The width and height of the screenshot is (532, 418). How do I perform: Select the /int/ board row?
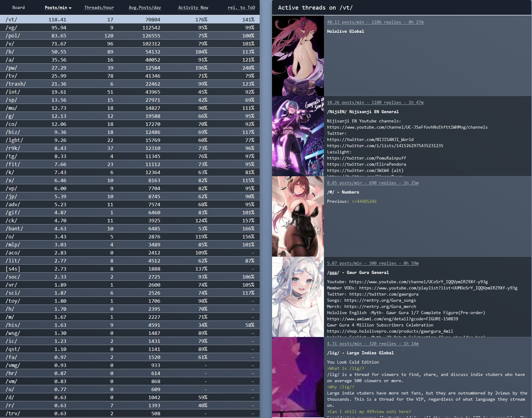(x=130, y=92)
